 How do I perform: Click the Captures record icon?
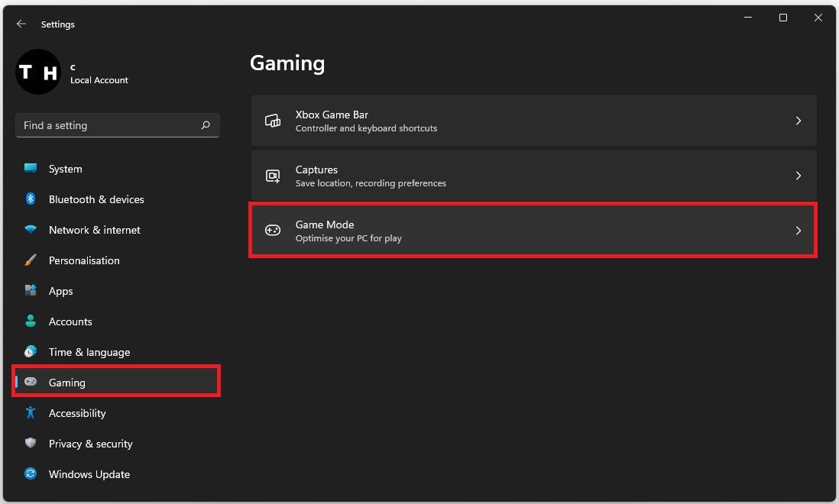[x=273, y=176]
